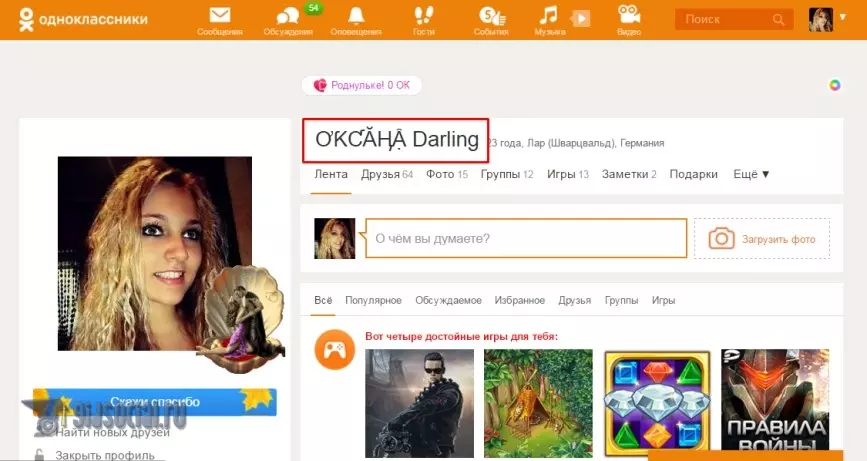Open the user avatar menu in header
This screenshot has height=461, width=867.
(x=821, y=19)
